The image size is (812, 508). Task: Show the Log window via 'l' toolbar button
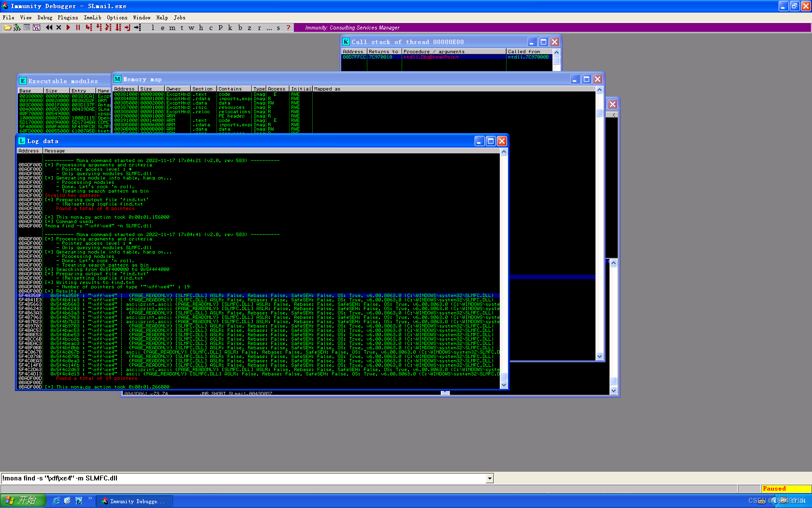point(153,28)
